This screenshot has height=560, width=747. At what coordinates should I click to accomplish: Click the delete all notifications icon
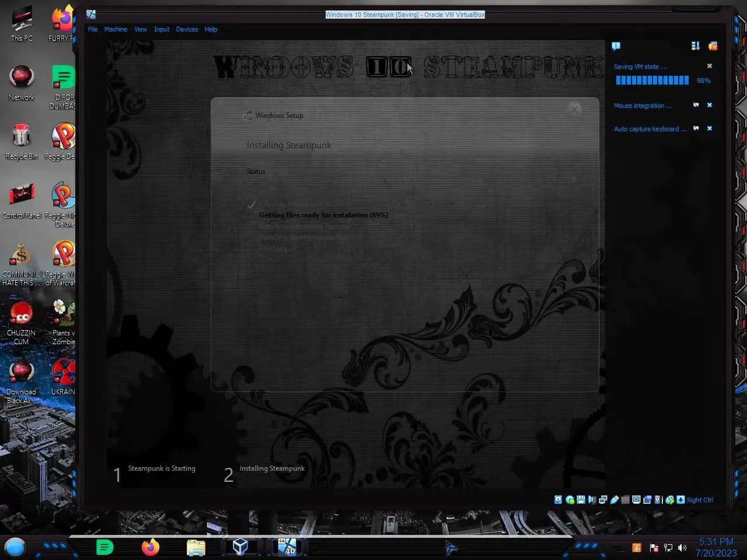tap(713, 46)
